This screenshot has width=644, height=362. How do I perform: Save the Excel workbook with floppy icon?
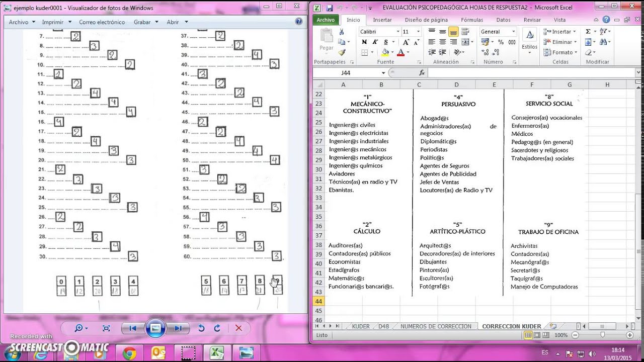pyautogui.click(x=330, y=8)
